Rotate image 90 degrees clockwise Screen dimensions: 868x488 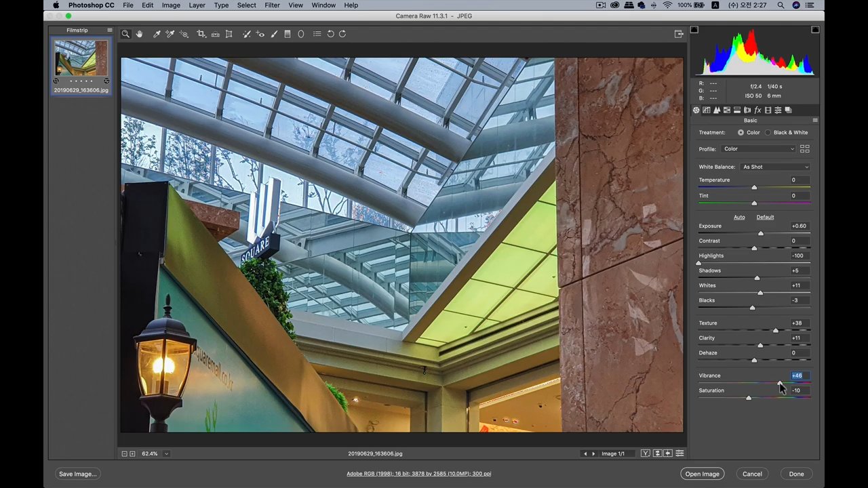(x=342, y=34)
